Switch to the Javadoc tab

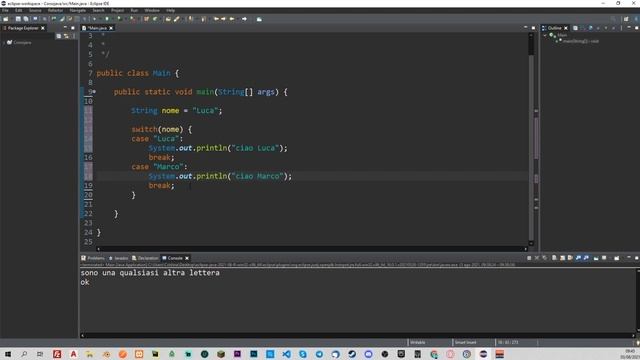coord(118,258)
